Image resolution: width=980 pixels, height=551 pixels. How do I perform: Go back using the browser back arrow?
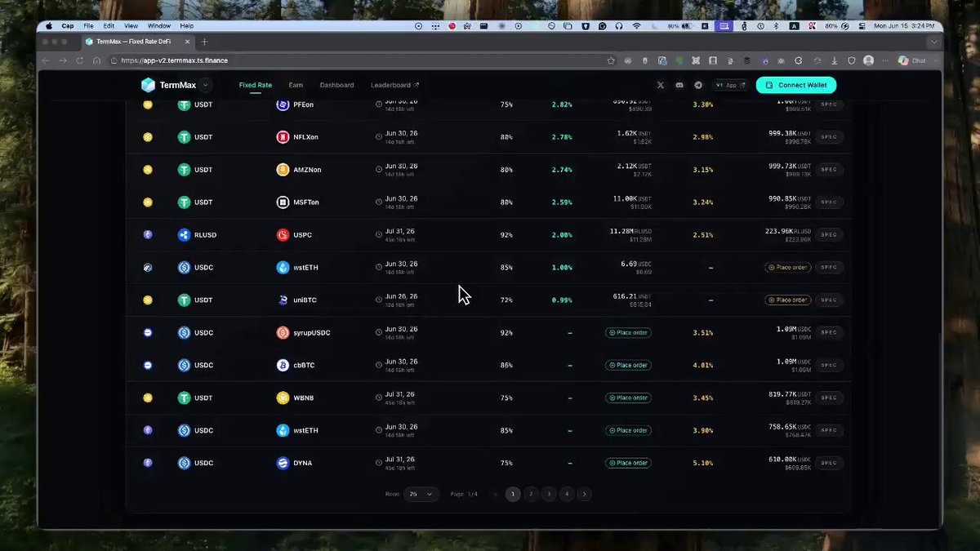click(46, 60)
